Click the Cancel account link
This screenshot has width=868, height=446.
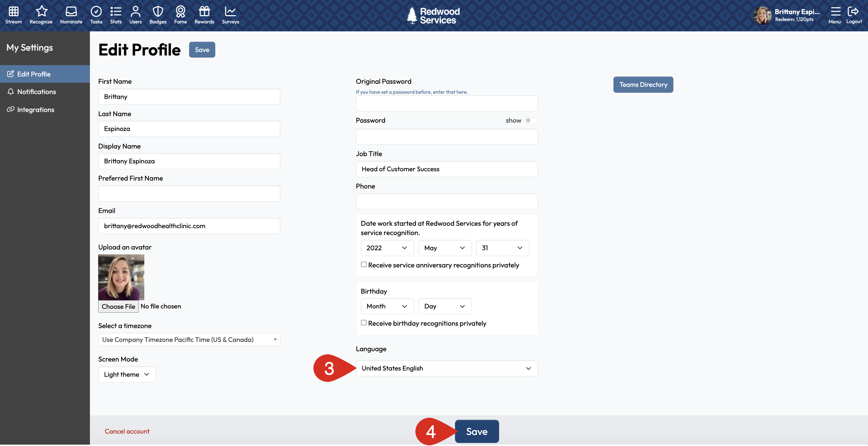(x=127, y=431)
